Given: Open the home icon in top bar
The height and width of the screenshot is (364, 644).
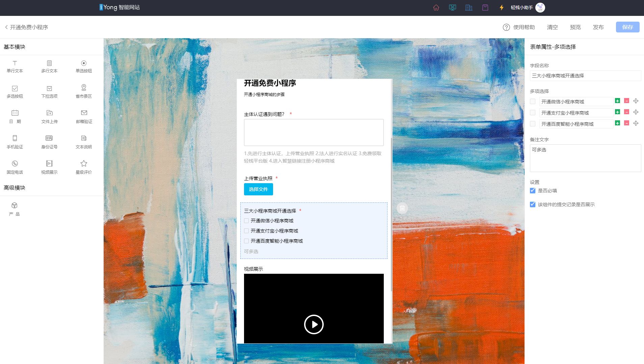Looking at the screenshot, I should tap(436, 7).
